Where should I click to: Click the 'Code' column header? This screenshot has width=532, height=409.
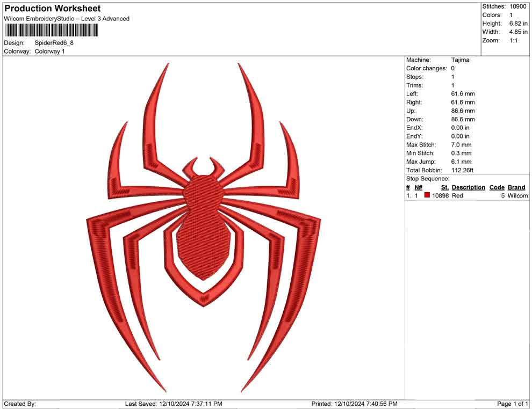(497, 187)
